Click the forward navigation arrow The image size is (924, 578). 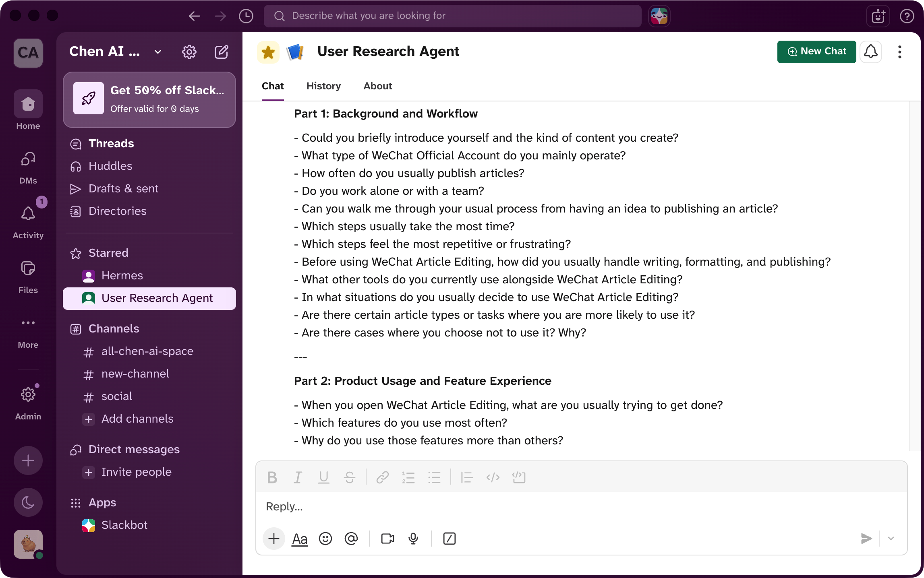point(220,16)
